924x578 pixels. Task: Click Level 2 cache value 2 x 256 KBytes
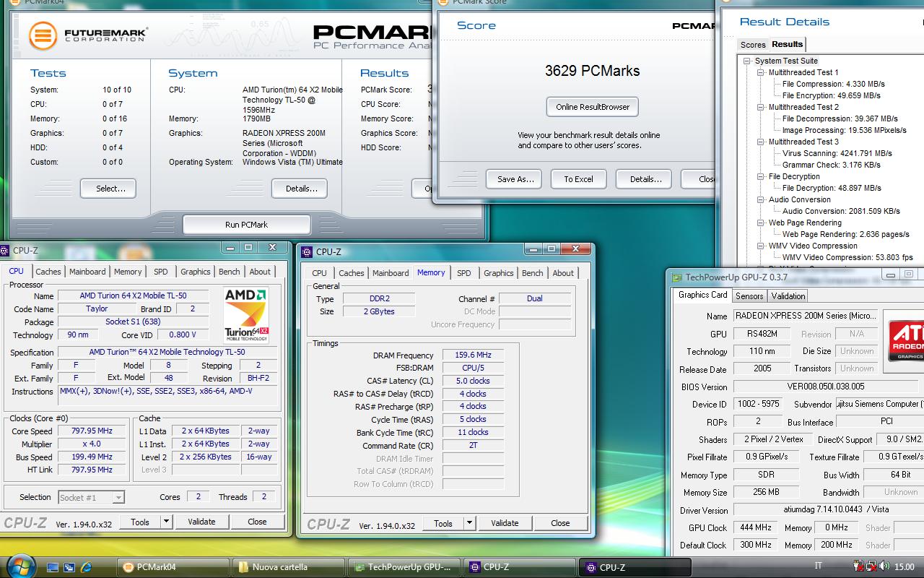pyautogui.click(x=206, y=457)
